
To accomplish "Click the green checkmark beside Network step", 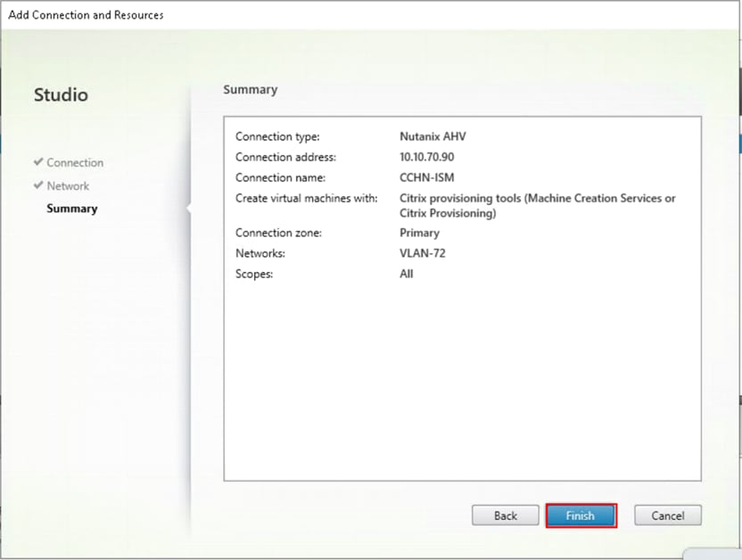I will [37, 185].
